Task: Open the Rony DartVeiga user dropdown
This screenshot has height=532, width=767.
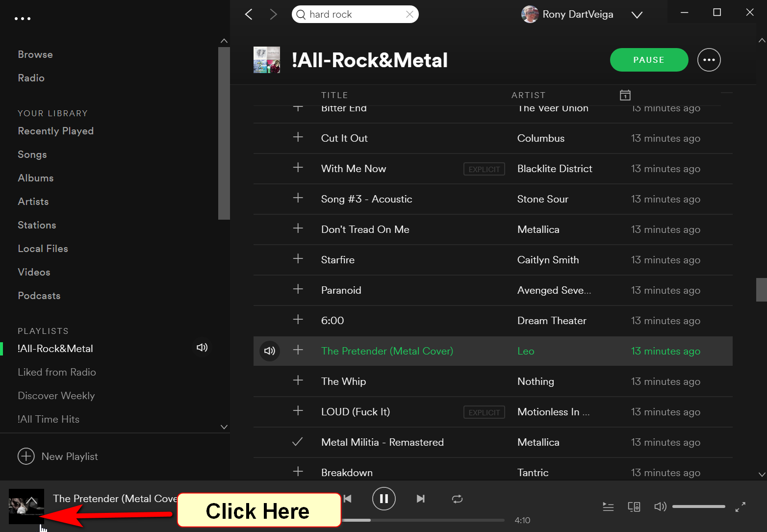Action: pyautogui.click(x=637, y=15)
